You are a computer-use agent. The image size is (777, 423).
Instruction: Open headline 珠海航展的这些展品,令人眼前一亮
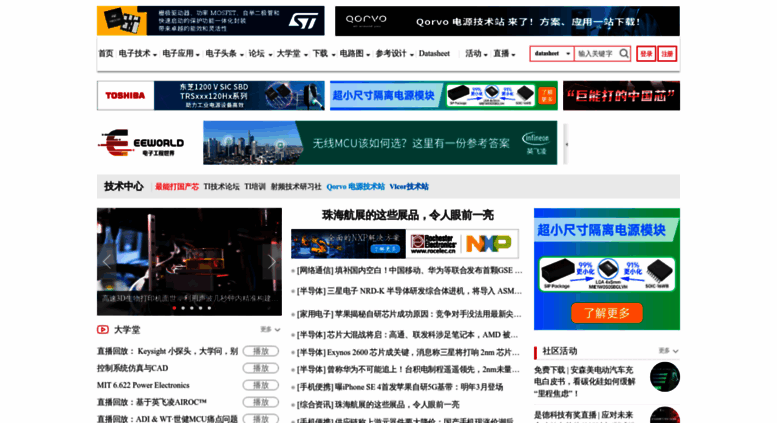click(x=407, y=215)
